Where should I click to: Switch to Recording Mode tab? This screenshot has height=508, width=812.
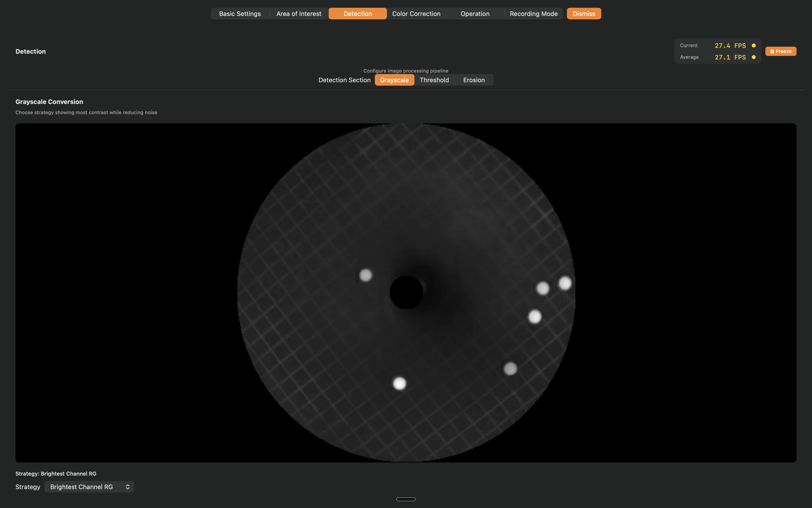tap(534, 14)
